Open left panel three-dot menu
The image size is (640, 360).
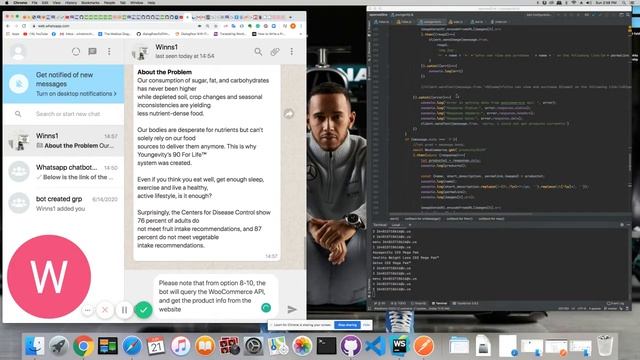coord(109,52)
